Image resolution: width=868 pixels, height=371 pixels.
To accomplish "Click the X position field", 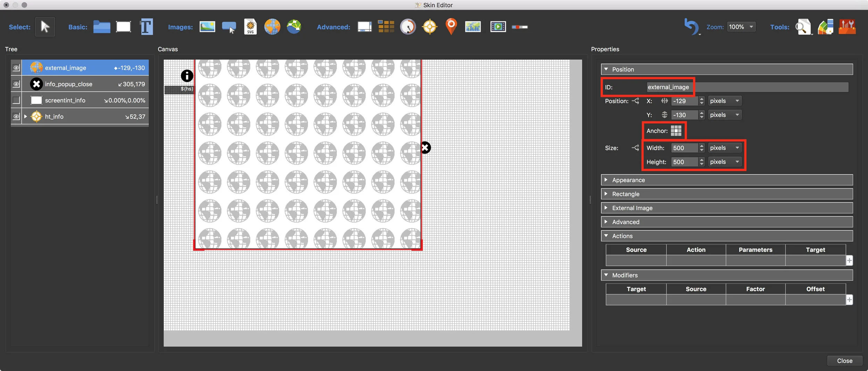I will click(684, 101).
